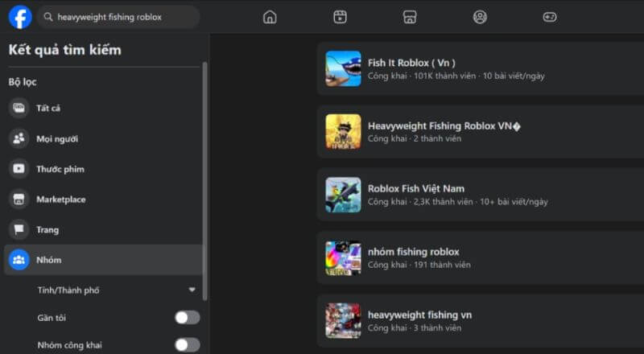This screenshot has height=354, width=644.
Task: Select the Mọi người filter icon
Action: point(19,139)
